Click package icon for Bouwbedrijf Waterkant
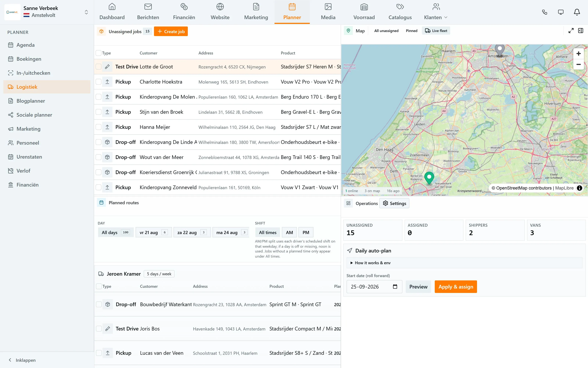 108,304
